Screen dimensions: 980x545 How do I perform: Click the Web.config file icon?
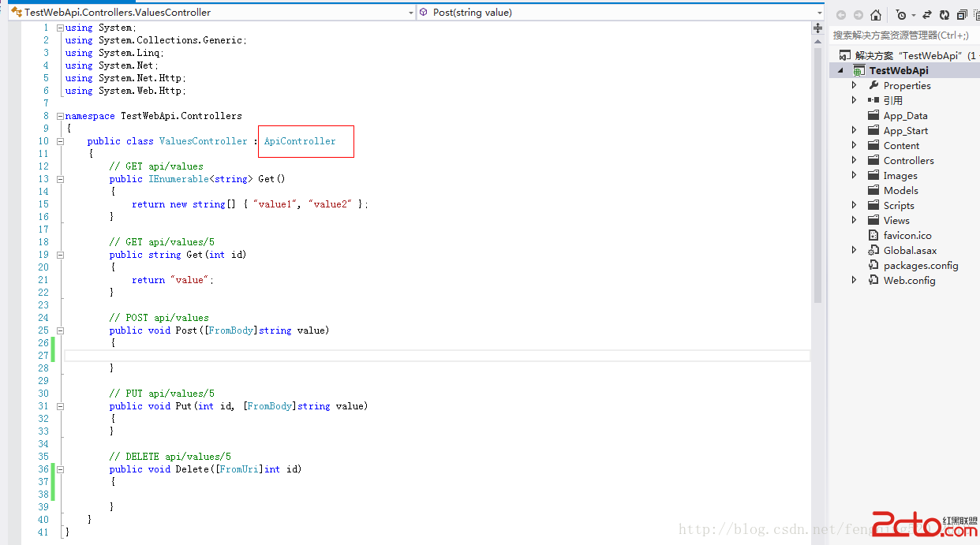[873, 280]
